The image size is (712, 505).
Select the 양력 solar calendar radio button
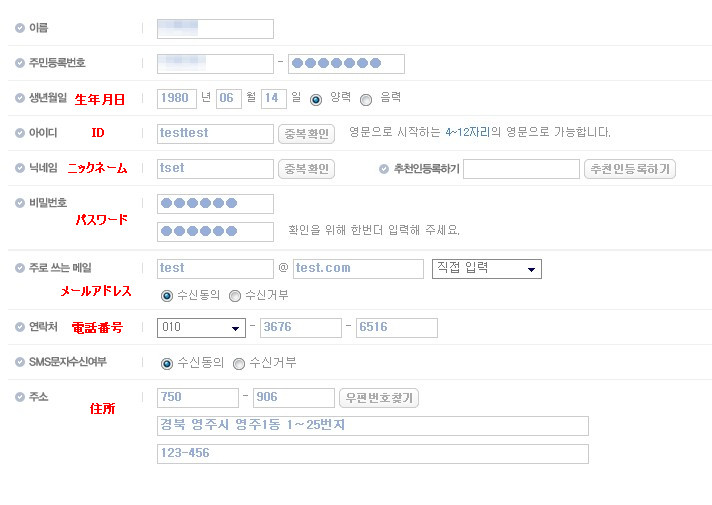coord(316,99)
